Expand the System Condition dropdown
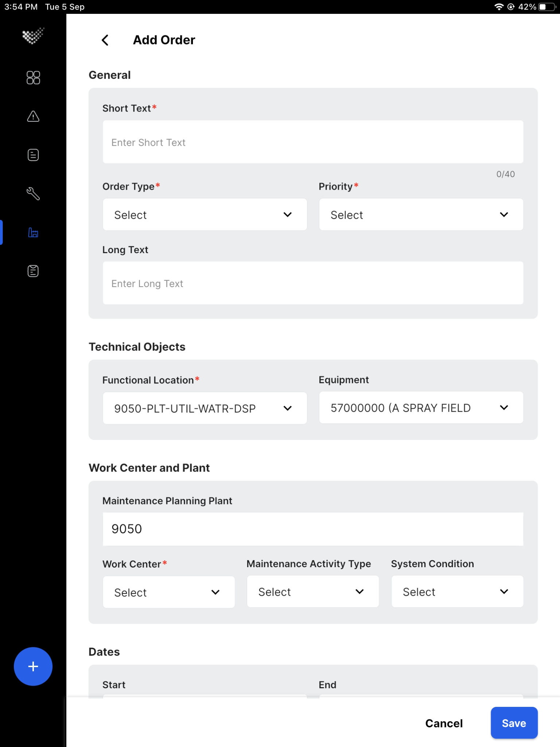 click(x=457, y=592)
